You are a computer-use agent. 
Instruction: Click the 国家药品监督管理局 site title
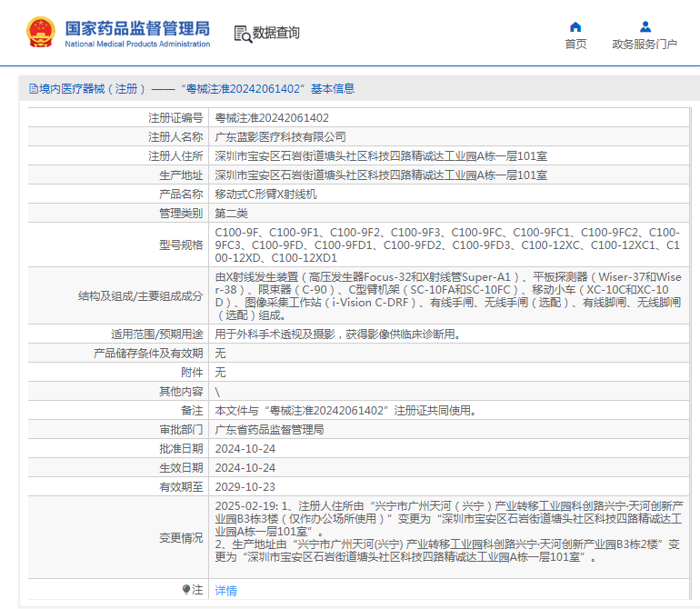click(x=137, y=28)
